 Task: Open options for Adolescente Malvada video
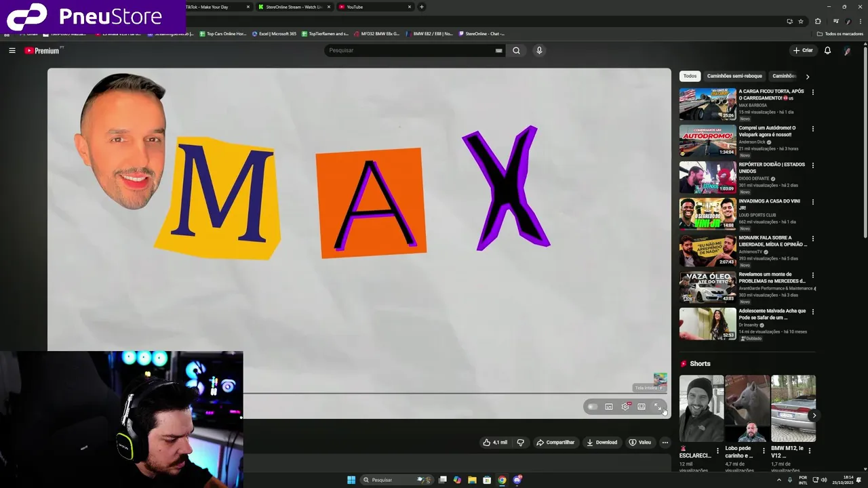[813, 312]
